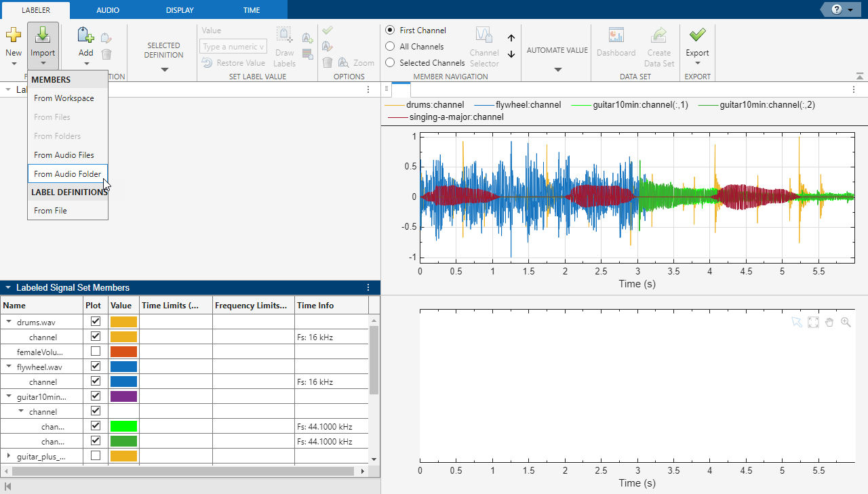Click the restore view icon on lower axes
The width and height of the screenshot is (868, 494).
click(813, 323)
